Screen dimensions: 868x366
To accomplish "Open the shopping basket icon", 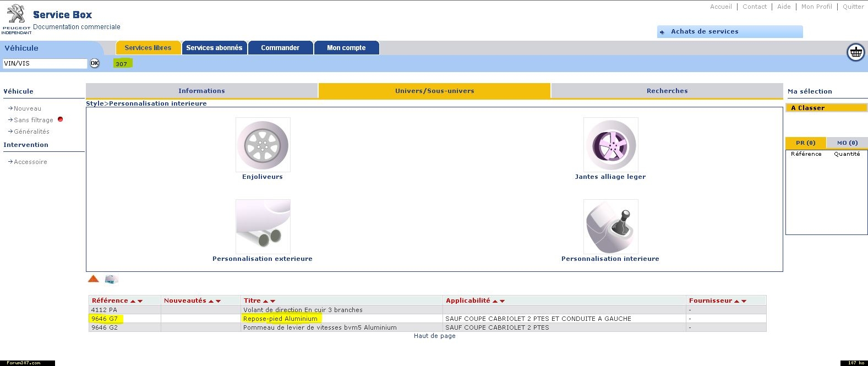I will click(855, 52).
